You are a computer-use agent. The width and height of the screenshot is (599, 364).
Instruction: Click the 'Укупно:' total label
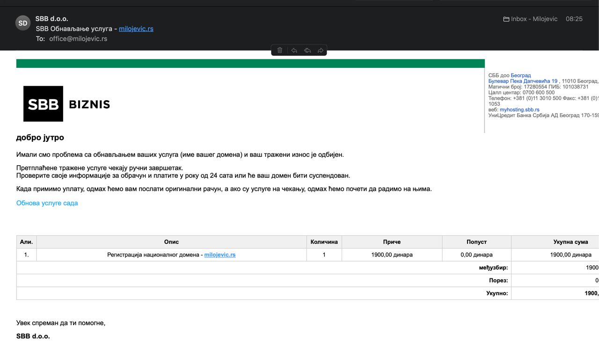coord(497,293)
